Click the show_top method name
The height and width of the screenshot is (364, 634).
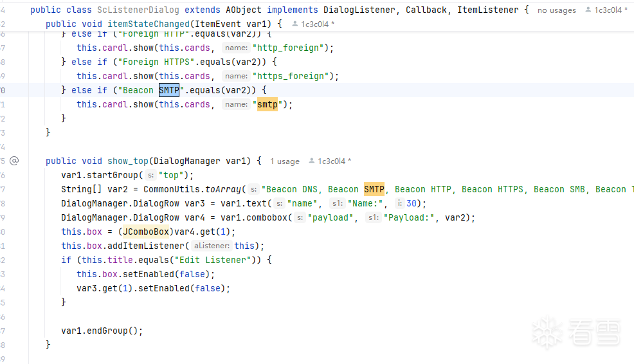[128, 161]
